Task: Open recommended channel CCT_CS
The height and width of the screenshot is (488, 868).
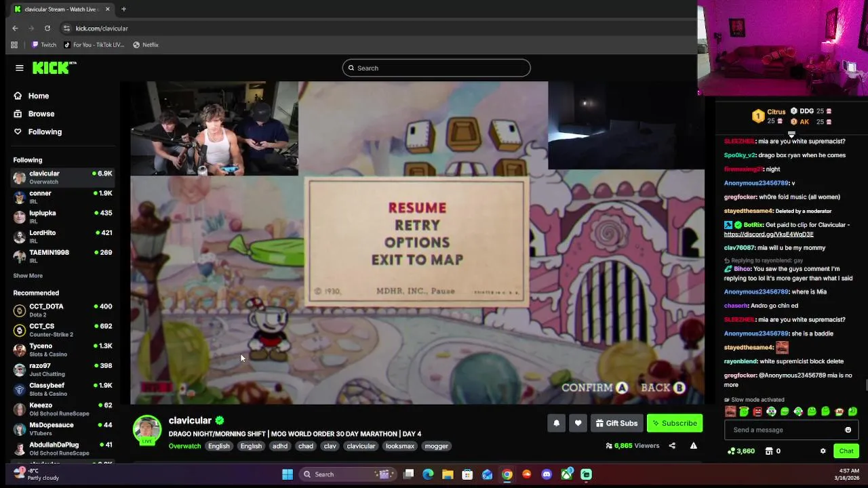Action: pos(62,330)
